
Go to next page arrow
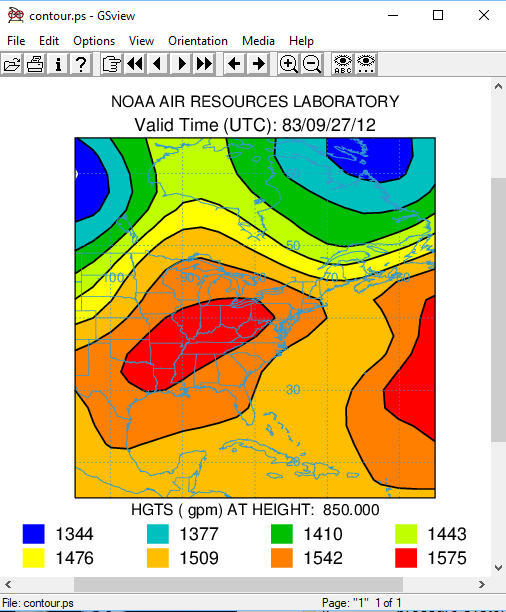(x=181, y=64)
